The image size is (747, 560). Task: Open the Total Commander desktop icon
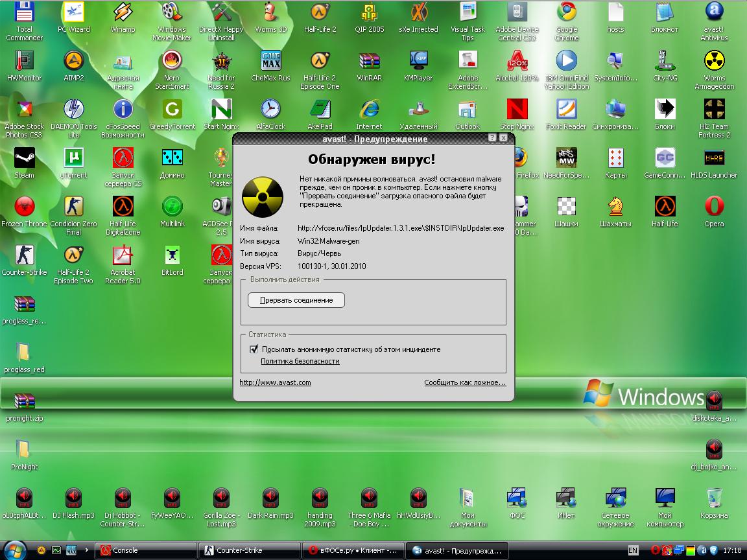click(x=24, y=13)
